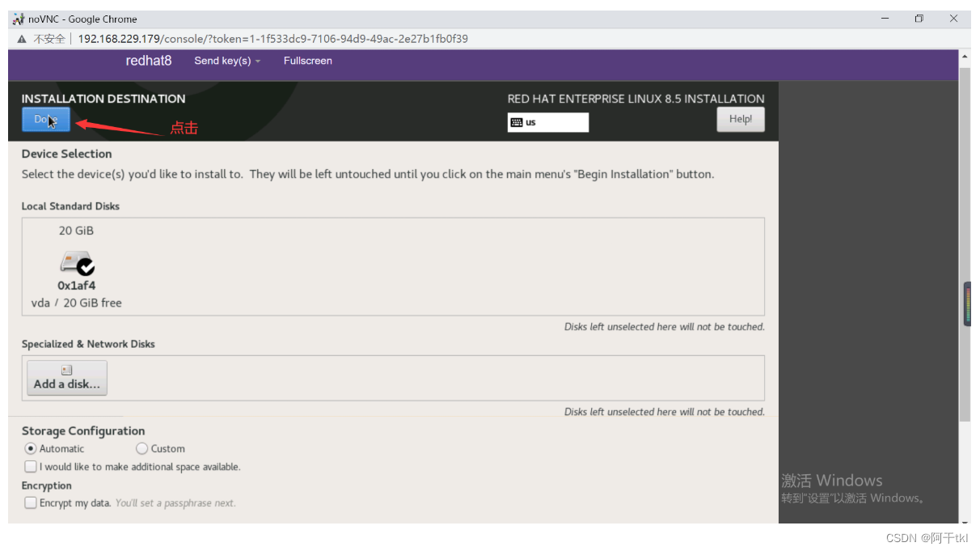Click the scrollbar up arrow
This screenshot has height=551, width=980.
coord(964,57)
